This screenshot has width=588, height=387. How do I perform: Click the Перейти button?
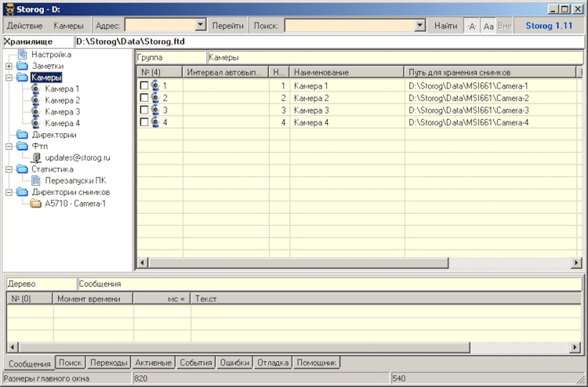[227, 26]
